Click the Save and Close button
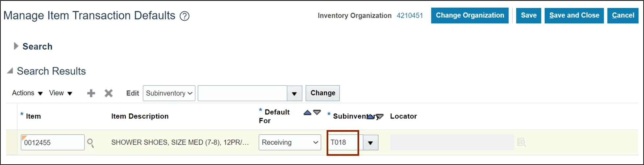 pos(574,15)
